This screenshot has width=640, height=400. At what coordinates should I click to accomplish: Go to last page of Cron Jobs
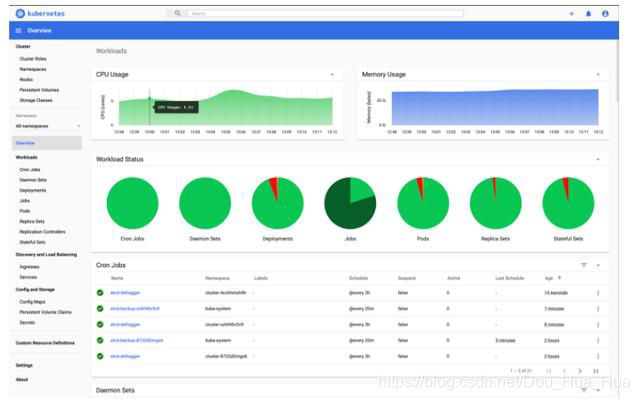coord(596,371)
